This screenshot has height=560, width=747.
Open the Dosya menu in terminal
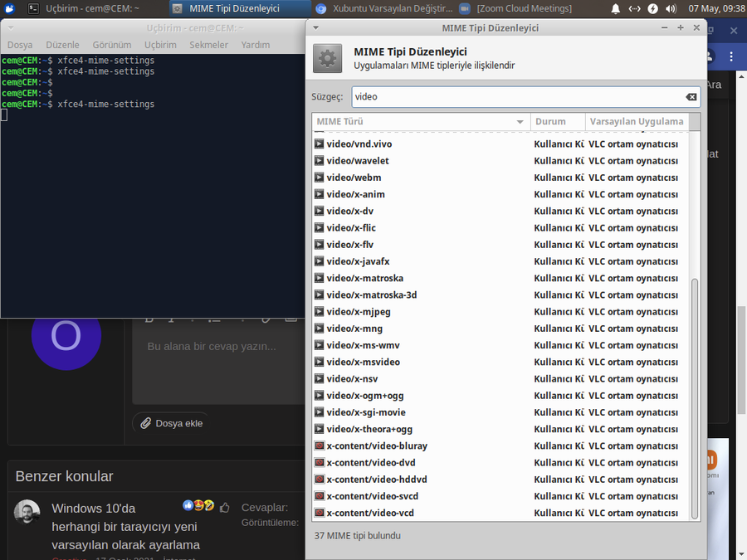click(20, 45)
